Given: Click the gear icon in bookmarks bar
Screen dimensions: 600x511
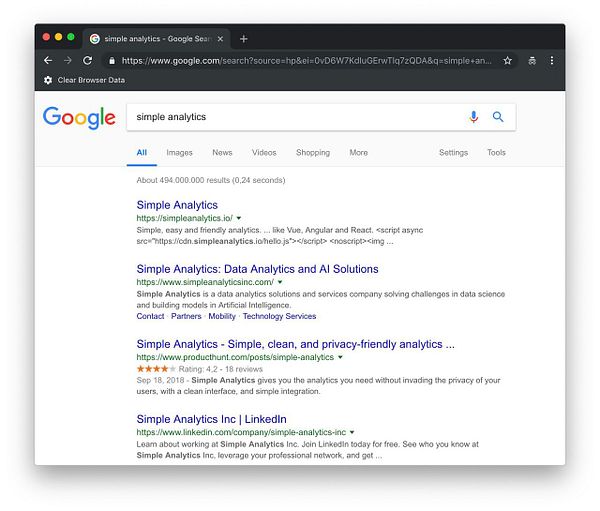Looking at the screenshot, I should pyautogui.click(x=48, y=80).
